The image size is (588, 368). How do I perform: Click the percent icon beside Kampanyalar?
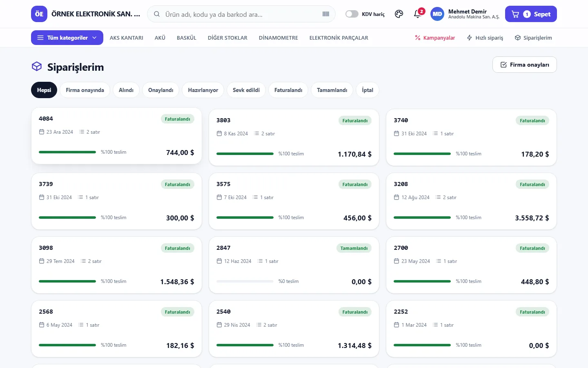pyautogui.click(x=418, y=38)
